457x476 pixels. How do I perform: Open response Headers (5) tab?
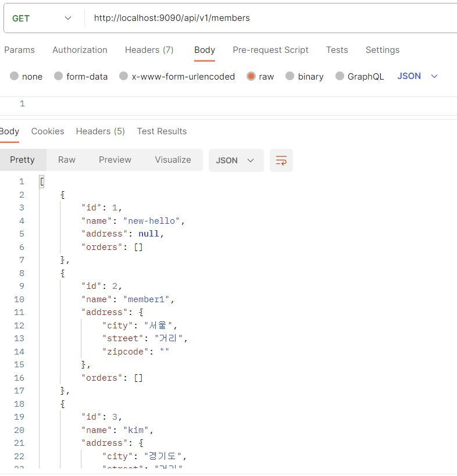tap(101, 131)
